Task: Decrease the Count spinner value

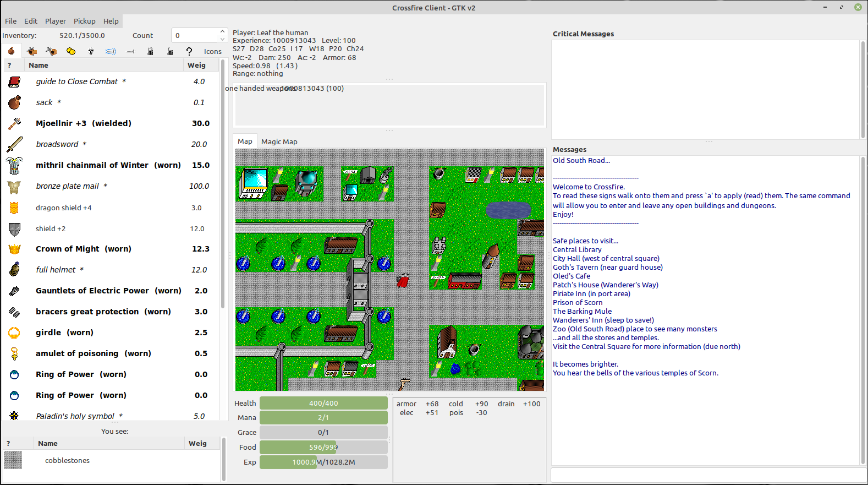Action: point(222,39)
